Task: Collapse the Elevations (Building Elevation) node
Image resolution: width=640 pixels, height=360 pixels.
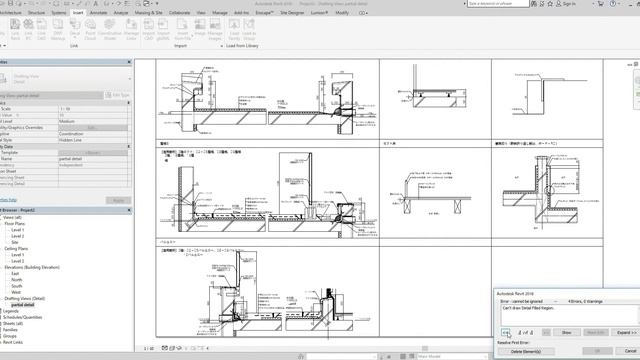Action: [x=1, y=267]
